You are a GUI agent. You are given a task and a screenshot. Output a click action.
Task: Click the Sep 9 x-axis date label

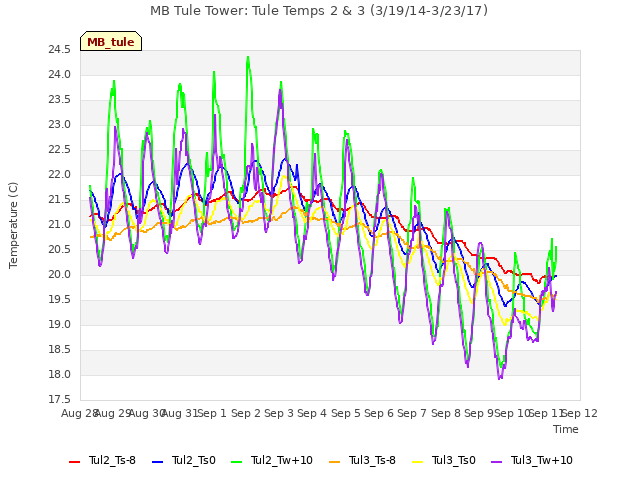[x=479, y=413]
